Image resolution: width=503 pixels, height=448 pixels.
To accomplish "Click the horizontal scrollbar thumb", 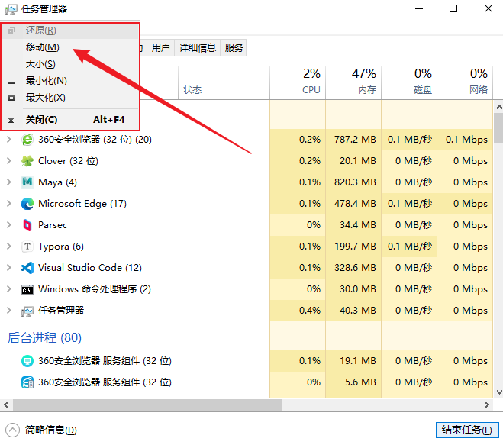I will coord(147,404).
